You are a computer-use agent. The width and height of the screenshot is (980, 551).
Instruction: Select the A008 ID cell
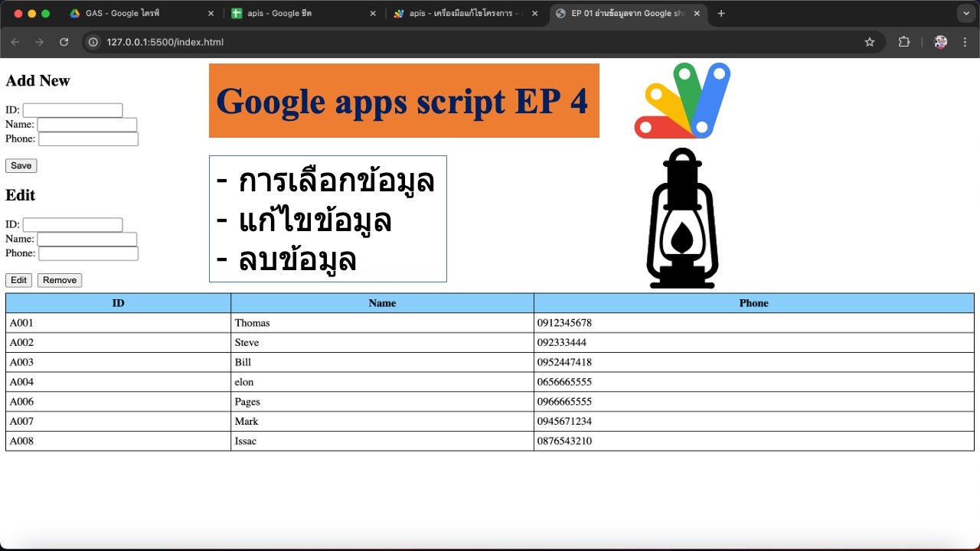click(x=118, y=442)
